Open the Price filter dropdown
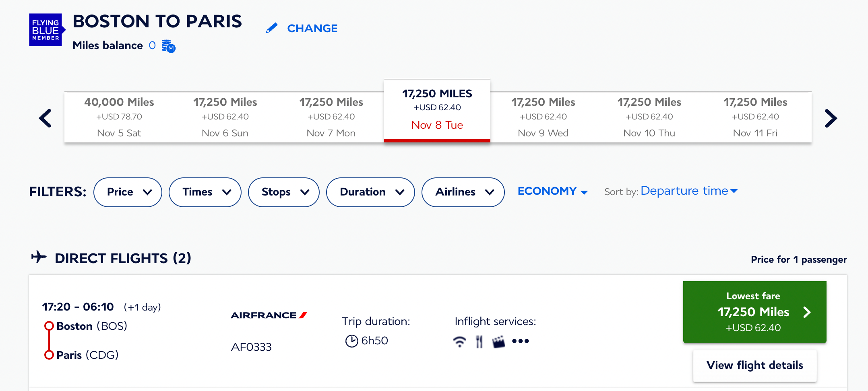The height and width of the screenshot is (391, 868). pos(128,192)
